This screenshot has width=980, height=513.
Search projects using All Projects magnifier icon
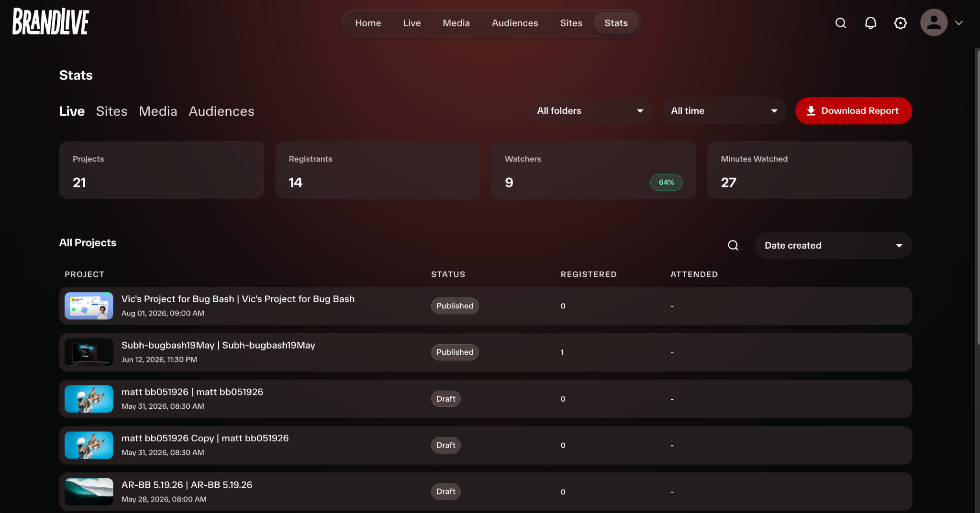(x=733, y=245)
